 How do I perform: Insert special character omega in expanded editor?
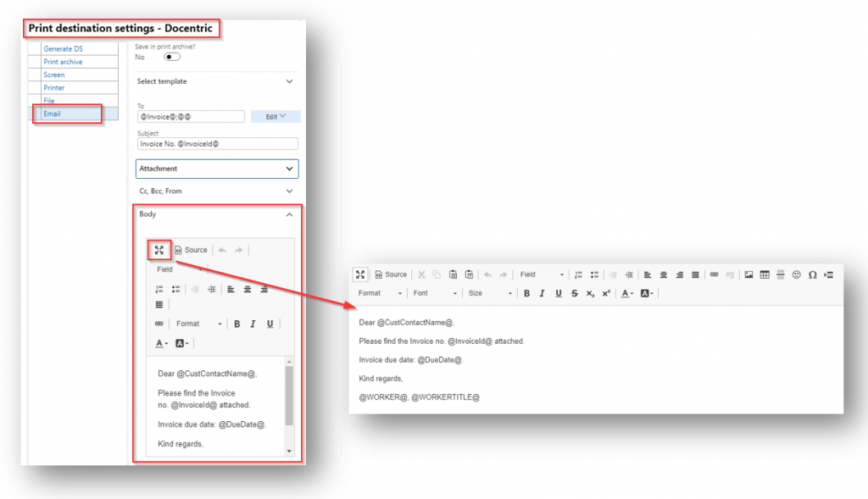[813, 274]
